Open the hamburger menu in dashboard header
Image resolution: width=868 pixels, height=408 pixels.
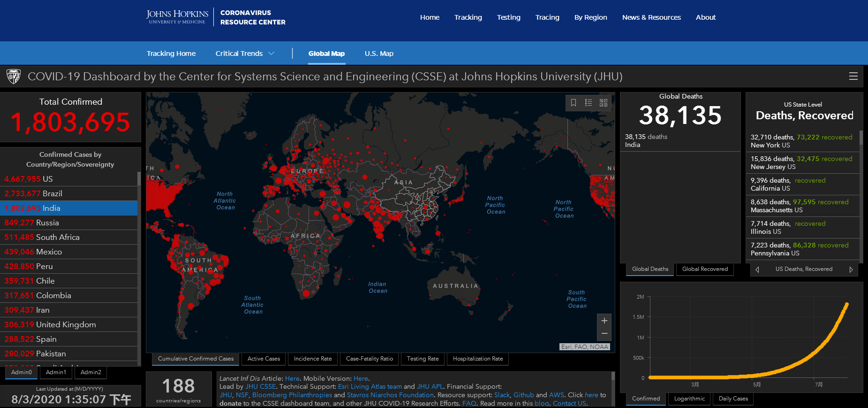(x=853, y=77)
